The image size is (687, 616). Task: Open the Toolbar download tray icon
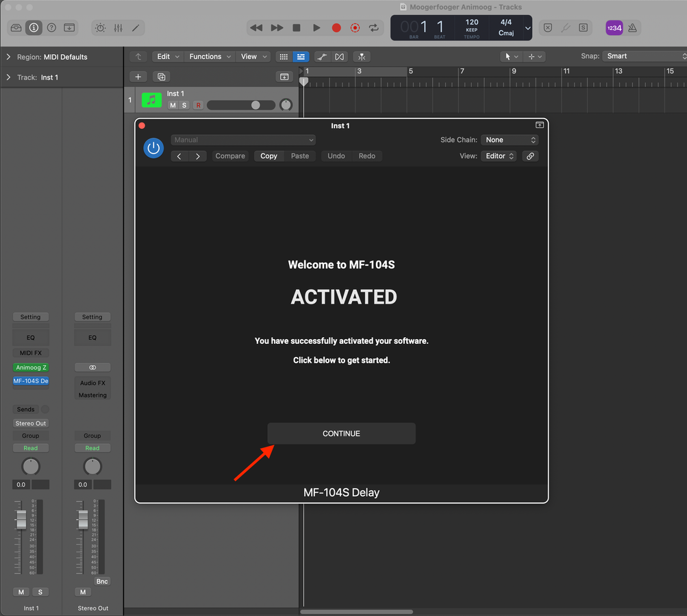pyautogui.click(x=69, y=27)
